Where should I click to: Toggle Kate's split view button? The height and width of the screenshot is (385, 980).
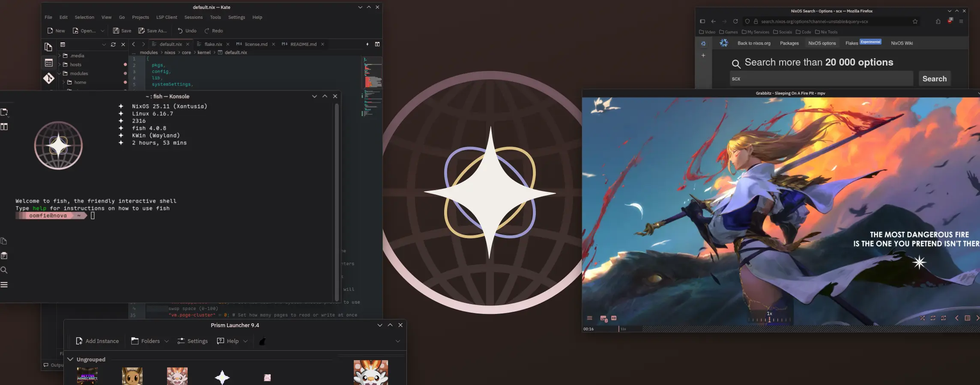377,44
